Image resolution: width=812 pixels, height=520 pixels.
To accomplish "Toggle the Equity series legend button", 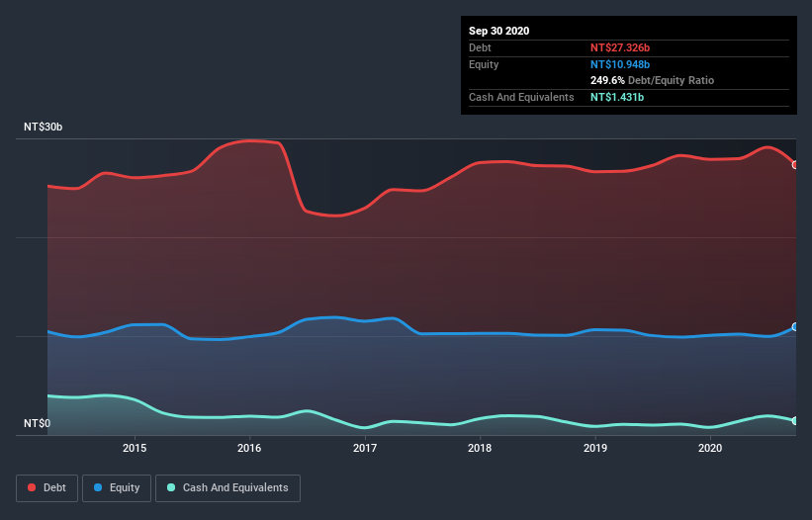I will [117, 488].
